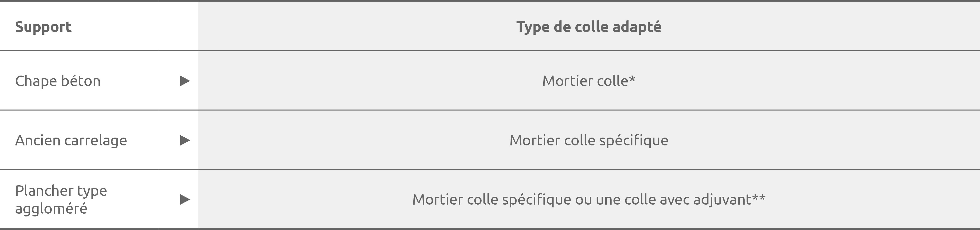
Task: Click the word aggloméré
Action: pyautogui.click(x=51, y=208)
